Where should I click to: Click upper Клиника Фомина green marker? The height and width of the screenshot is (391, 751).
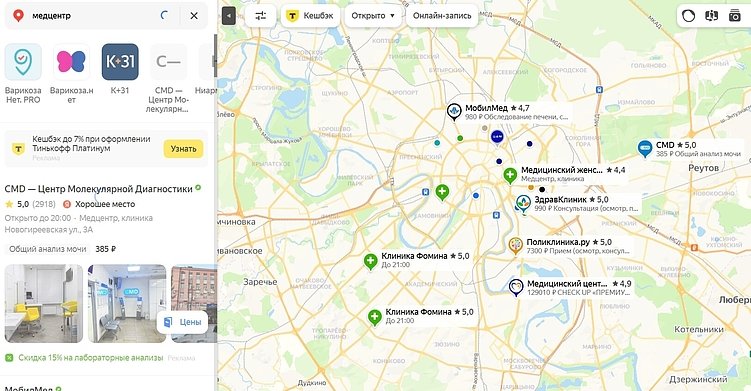[x=370, y=261]
